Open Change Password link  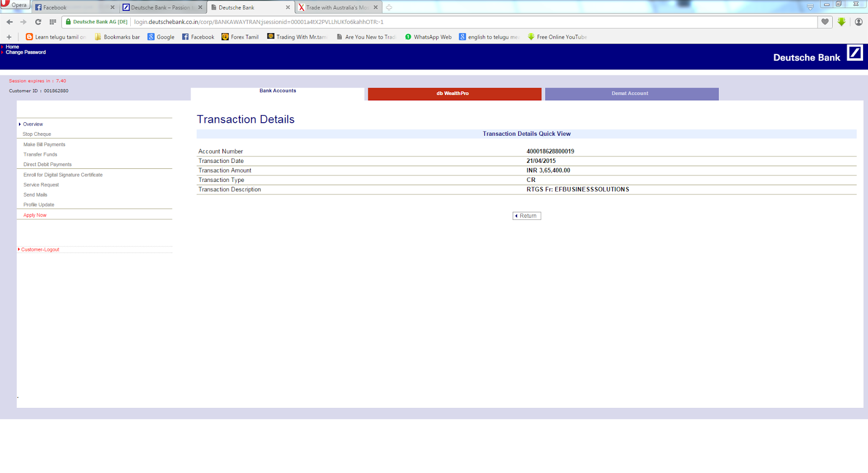[x=25, y=52]
